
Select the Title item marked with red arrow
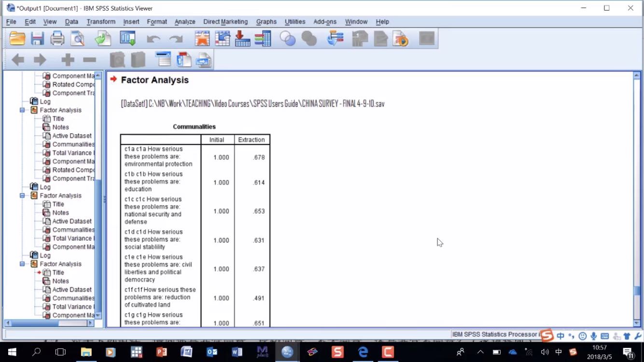click(x=58, y=273)
